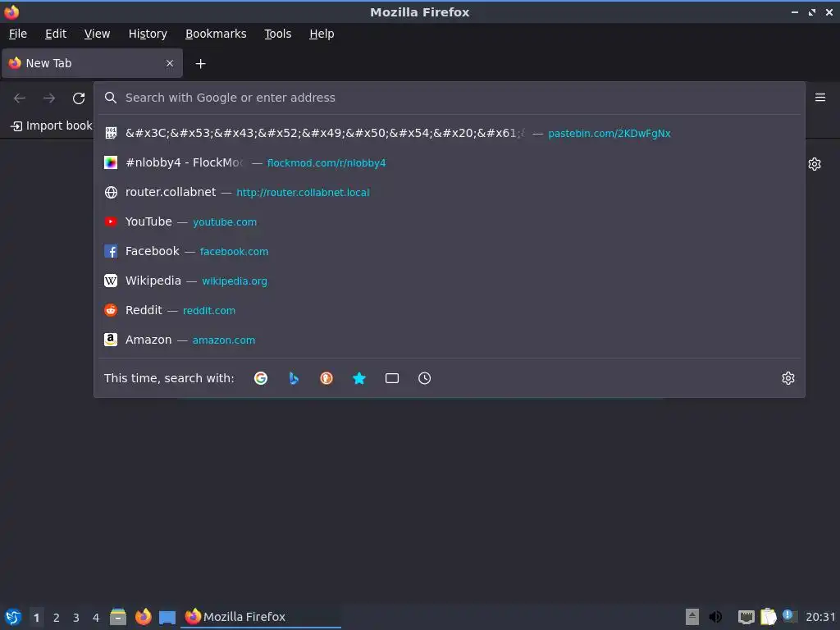Open the Firefox hamburger application menu
Screen dimensions: 840x630
819,98
